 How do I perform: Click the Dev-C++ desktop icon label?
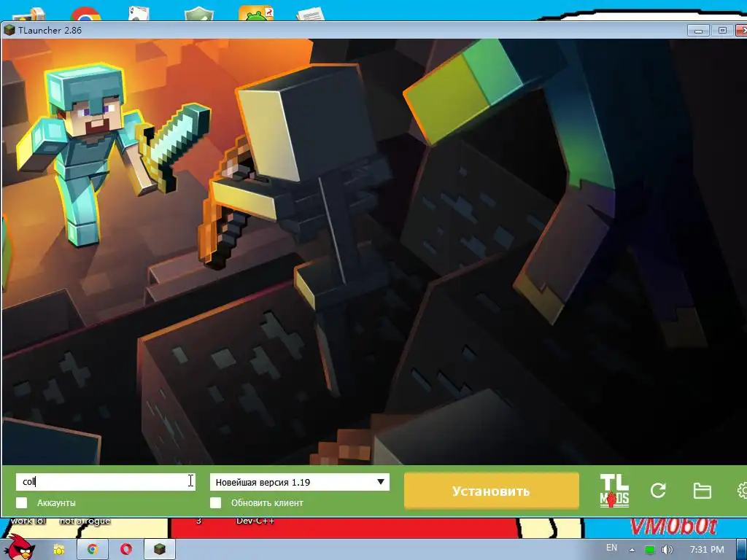pyautogui.click(x=255, y=521)
